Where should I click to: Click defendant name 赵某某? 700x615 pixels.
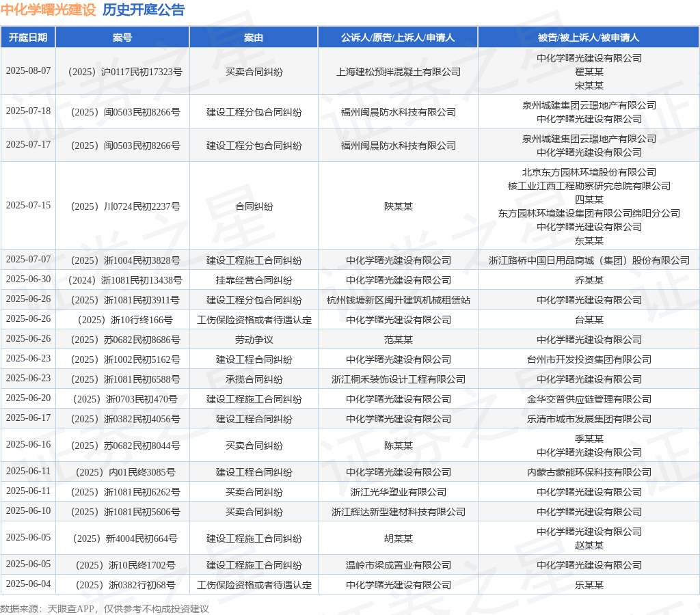click(x=589, y=545)
